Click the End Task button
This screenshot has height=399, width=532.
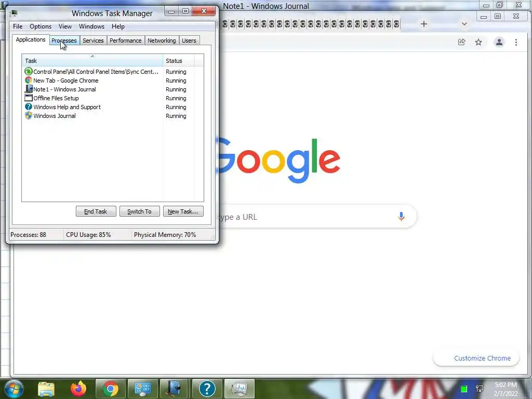96,211
